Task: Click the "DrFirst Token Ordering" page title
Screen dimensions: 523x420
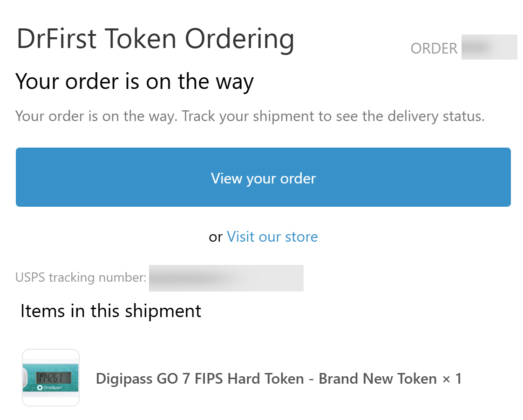Action: (155, 39)
